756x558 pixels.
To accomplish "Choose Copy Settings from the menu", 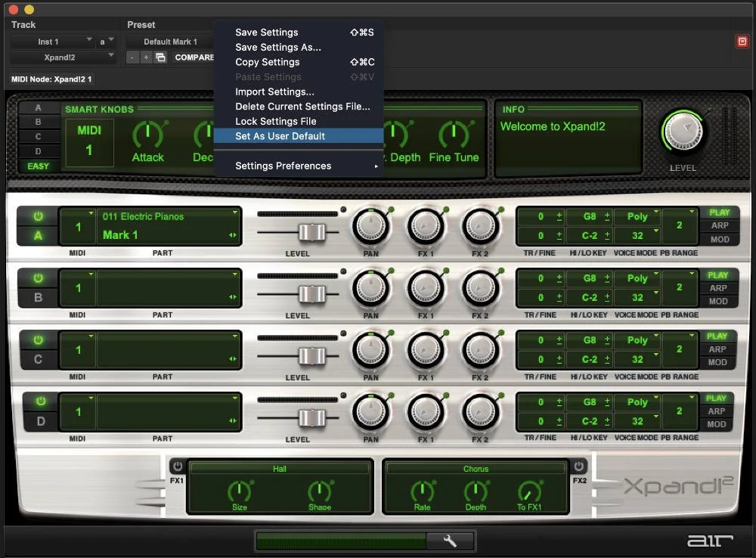I will coord(299,62).
